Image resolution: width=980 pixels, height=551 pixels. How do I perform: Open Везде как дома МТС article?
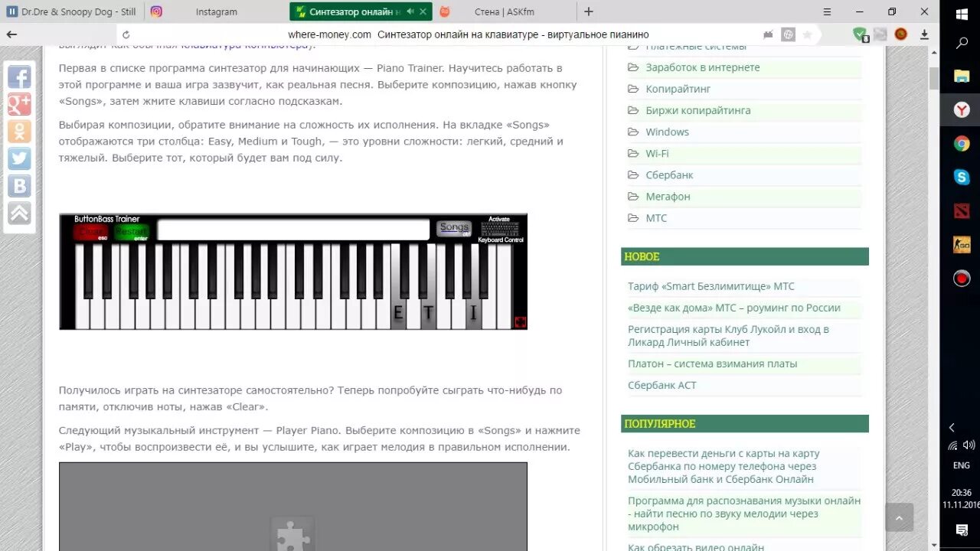(734, 308)
